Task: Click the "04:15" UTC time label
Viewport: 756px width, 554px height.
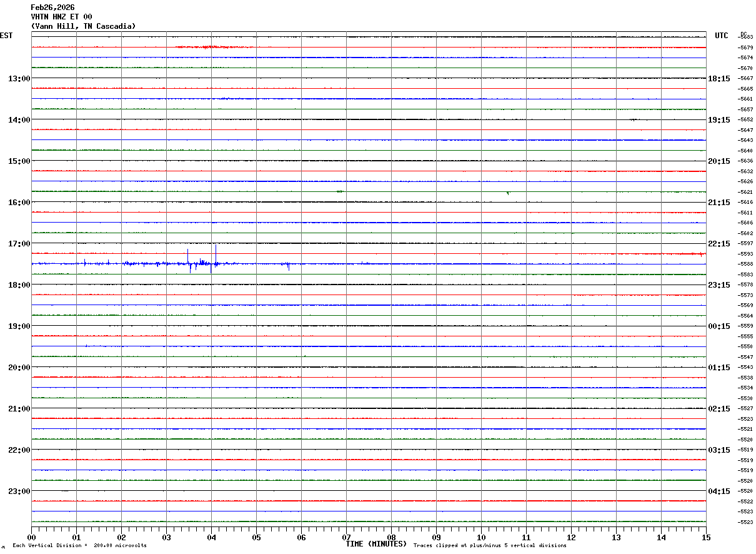Action: click(x=719, y=491)
